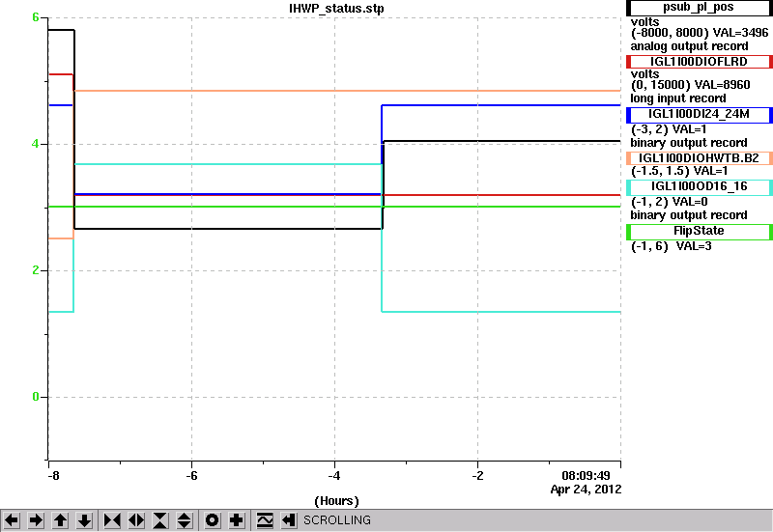Screen dimensions: 773x532
Task: Click the (-1, 6) VAL=3 readout
Action: (671, 246)
